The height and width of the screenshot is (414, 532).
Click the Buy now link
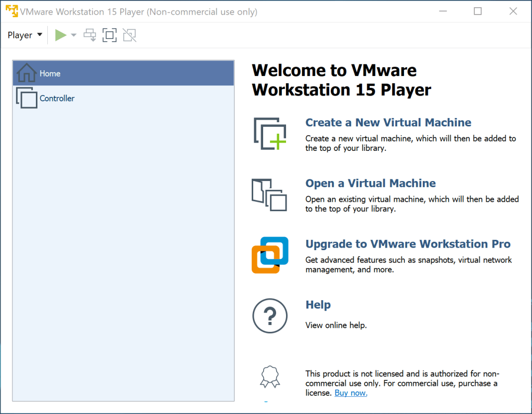(351, 393)
